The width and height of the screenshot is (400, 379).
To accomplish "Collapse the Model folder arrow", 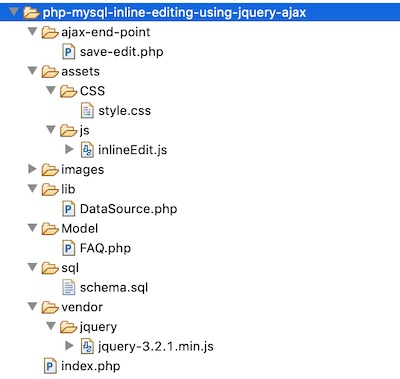I will (x=32, y=228).
